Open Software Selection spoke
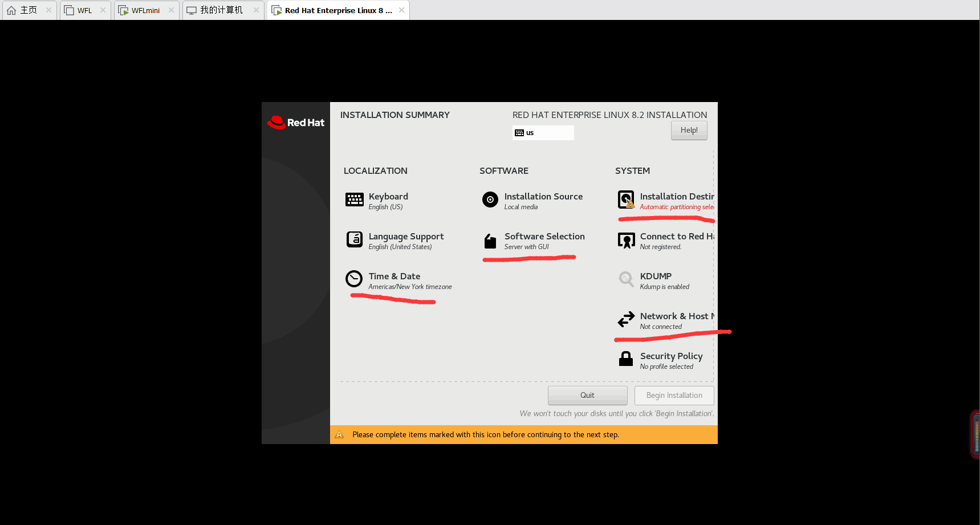The height and width of the screenshot is (525, 980). (x=544, y=236)
